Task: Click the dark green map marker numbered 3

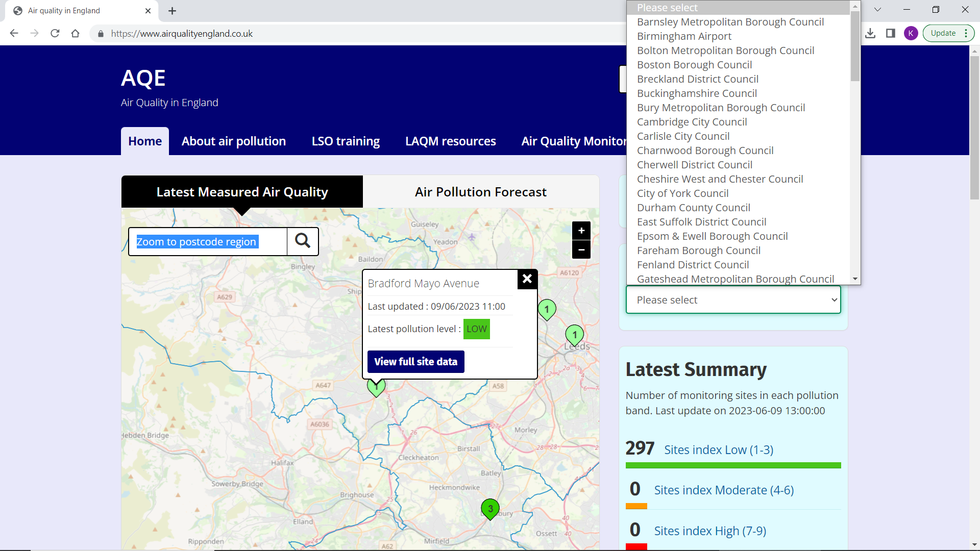Action: click(x=490, y=508)
